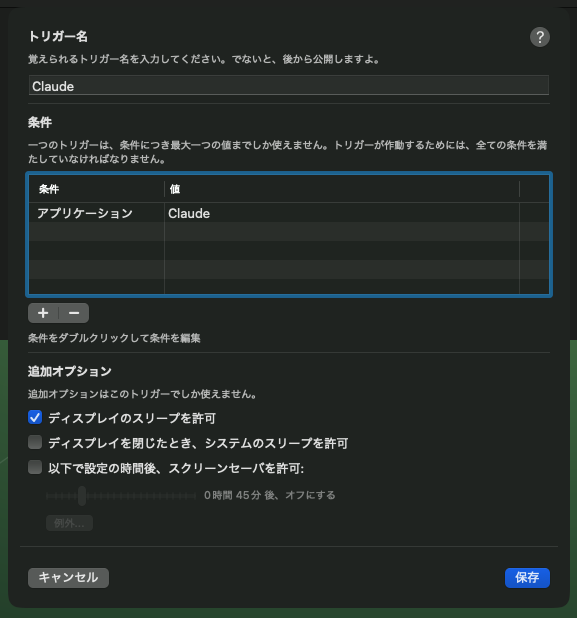
Task: Click the screensaver delay slider thumb
Action: [x=82, y=496]
